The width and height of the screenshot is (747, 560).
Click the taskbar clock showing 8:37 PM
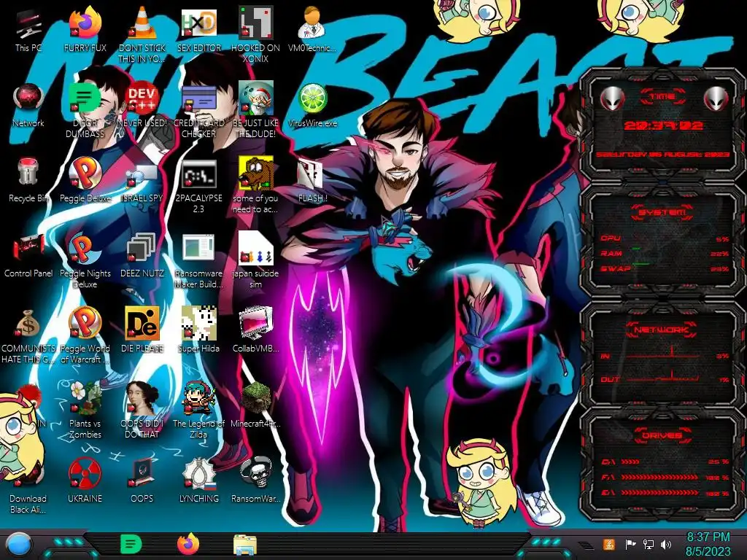(x=708, y=544)
